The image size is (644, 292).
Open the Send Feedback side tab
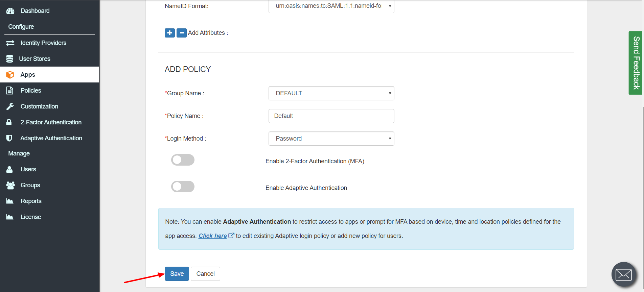[x=636, y=63]
